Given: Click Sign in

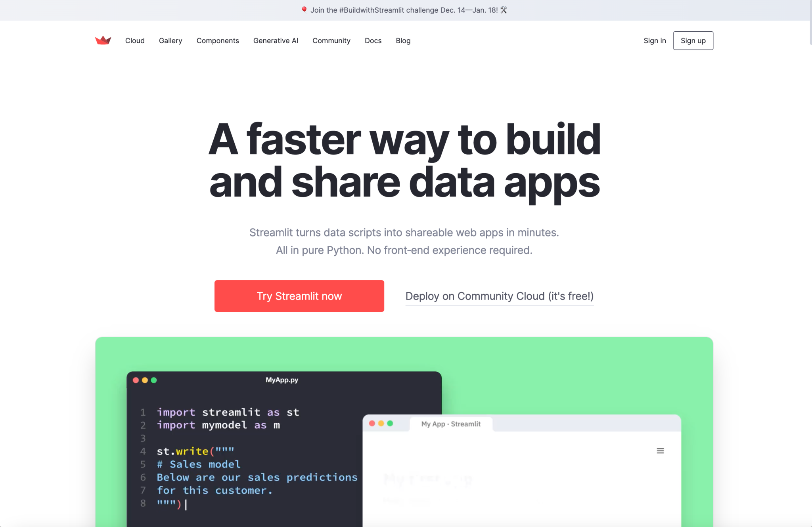Looking at the screenshot, I should (x=655, y=40).
